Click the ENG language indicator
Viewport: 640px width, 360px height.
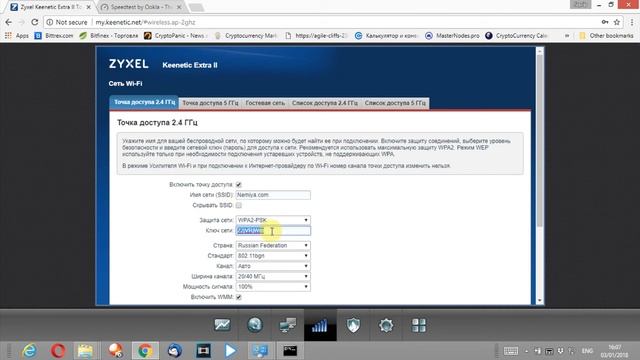tap(587, 351)
